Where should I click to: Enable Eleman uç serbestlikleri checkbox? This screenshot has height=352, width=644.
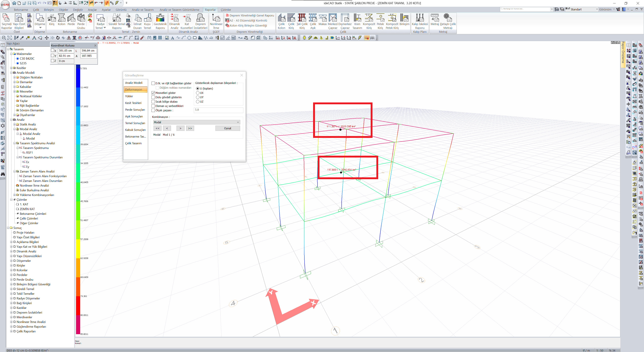tap(153, 106)
